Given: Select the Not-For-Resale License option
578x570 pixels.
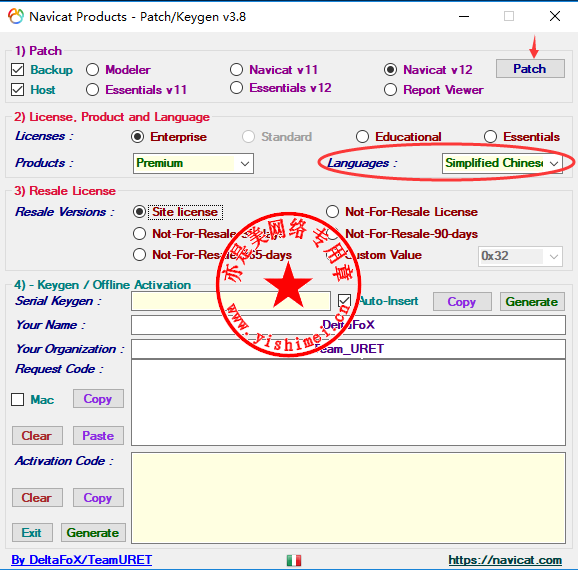Looking at the screenshot, I should pos(332,212).
